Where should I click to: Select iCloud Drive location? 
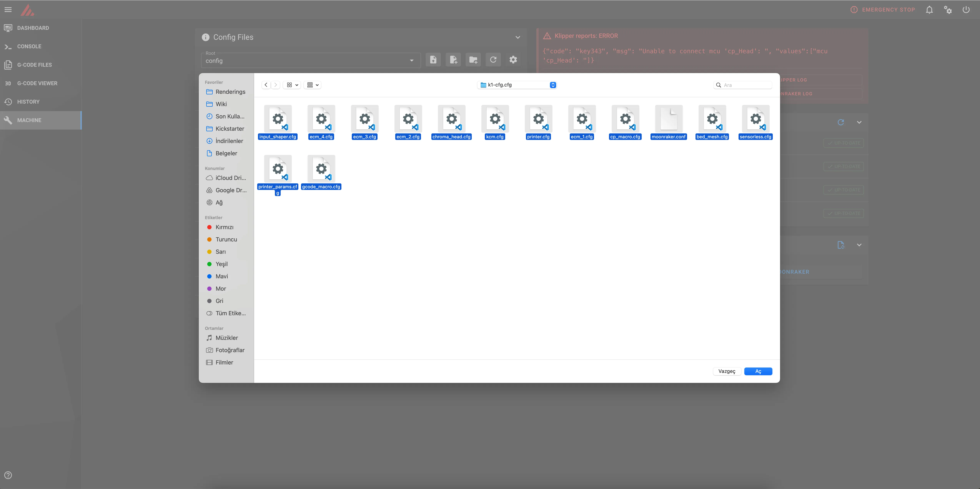pos(226,178)
